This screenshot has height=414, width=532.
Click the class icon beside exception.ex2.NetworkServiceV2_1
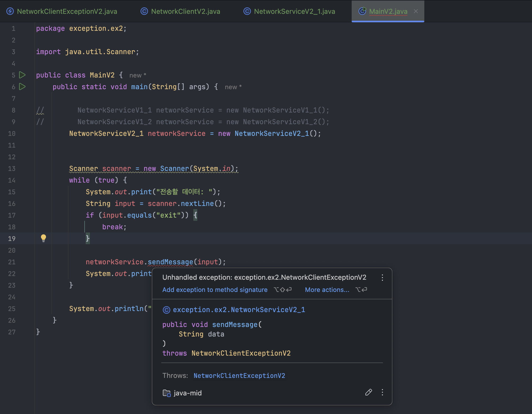click(166, 310)
